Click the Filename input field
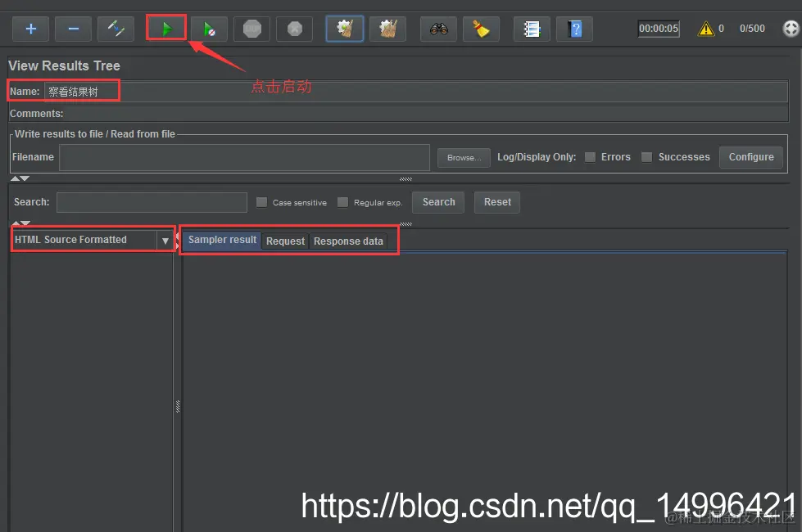 pos(244,157)
